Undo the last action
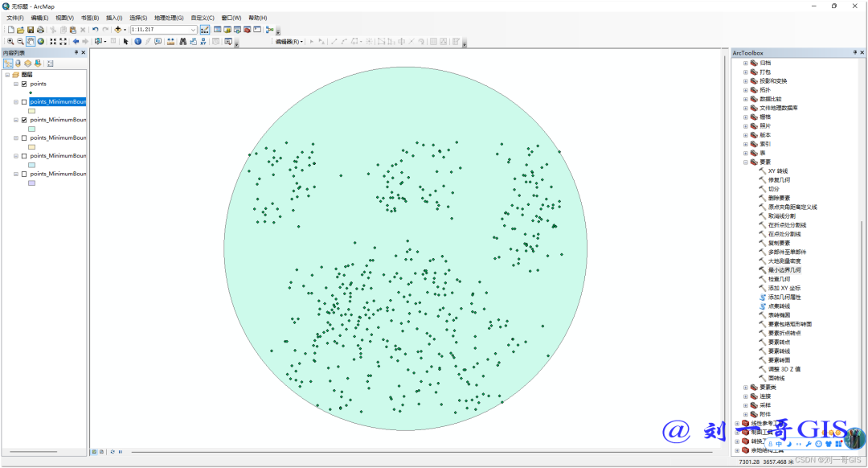The width and height of the screenshot is (868, 468). (95, 30)
